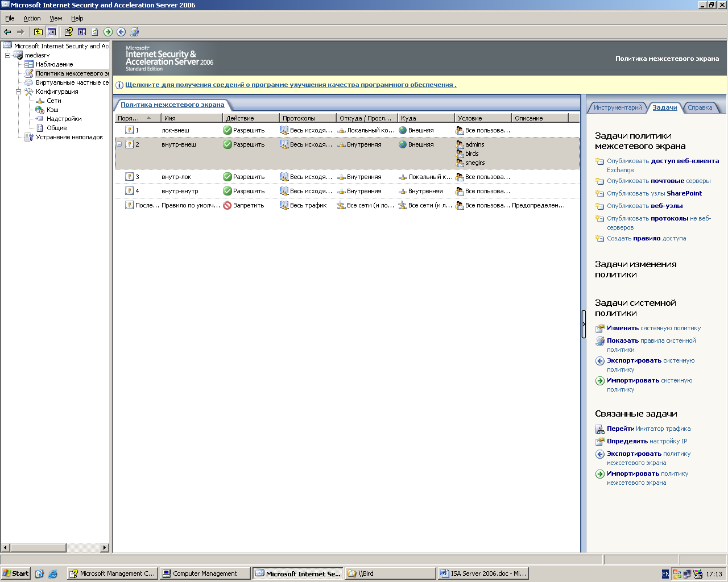The image size is (728, 582).
Task: Sort by the Имя column header
Action: coord(192,118)
